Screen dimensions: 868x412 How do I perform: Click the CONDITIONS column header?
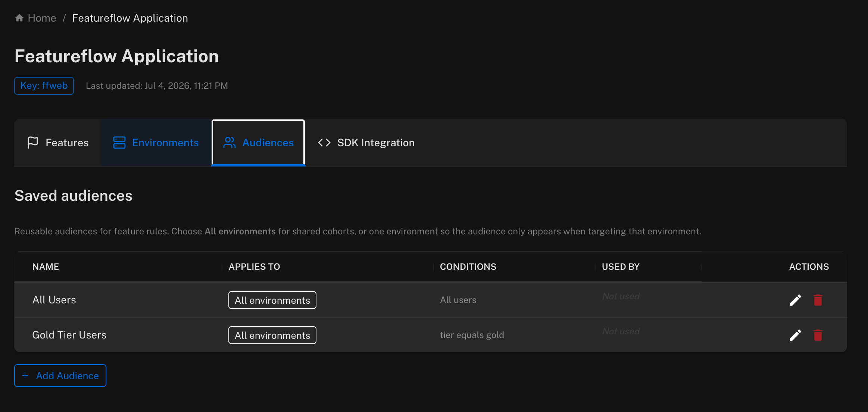point(468,267)
